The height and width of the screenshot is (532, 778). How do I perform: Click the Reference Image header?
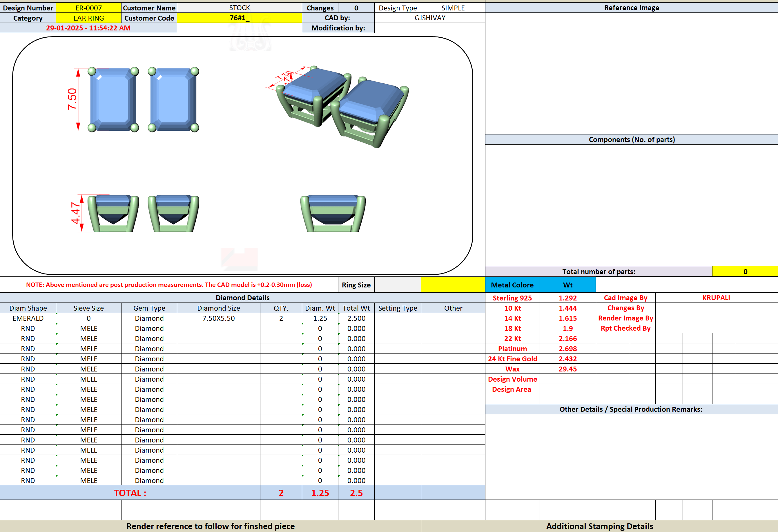click(631, 8)
